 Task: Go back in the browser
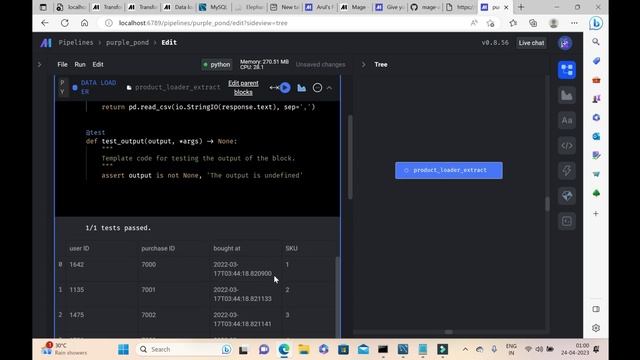pos(45,23)
